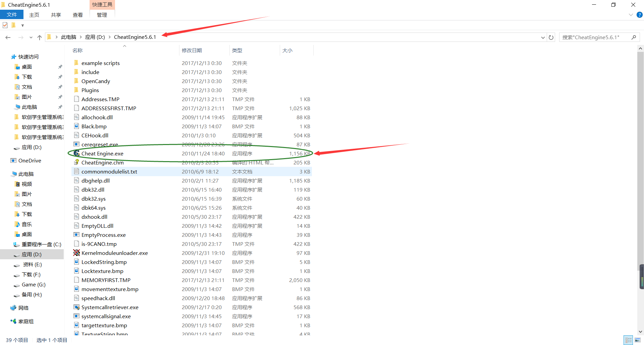Refresh the current folder view

click(551, 37)
